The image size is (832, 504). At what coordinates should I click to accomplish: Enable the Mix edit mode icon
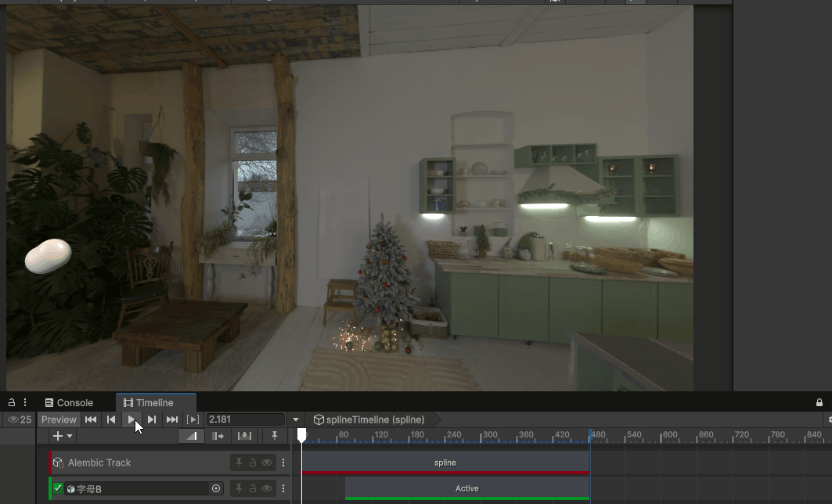(x=192, y=436)
